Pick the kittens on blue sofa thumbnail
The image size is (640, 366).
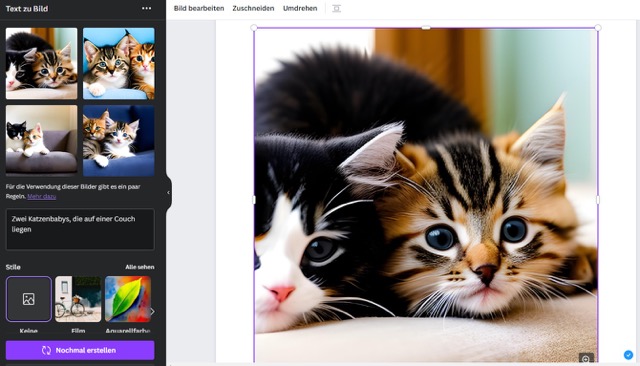click(x=119, y=141)
